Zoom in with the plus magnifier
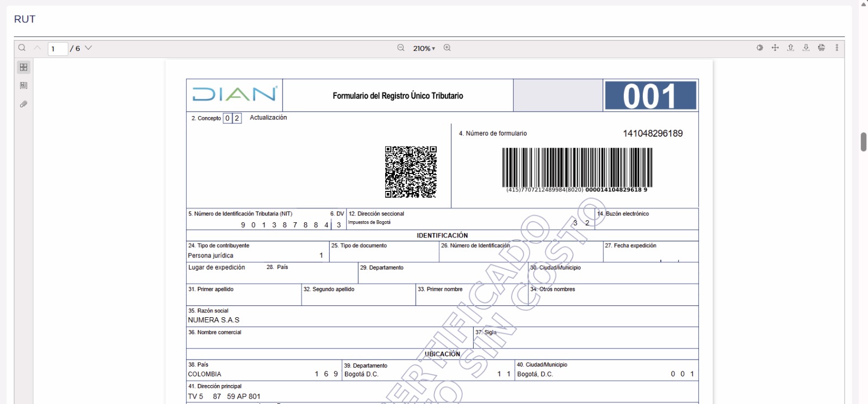 coord(447,48)
